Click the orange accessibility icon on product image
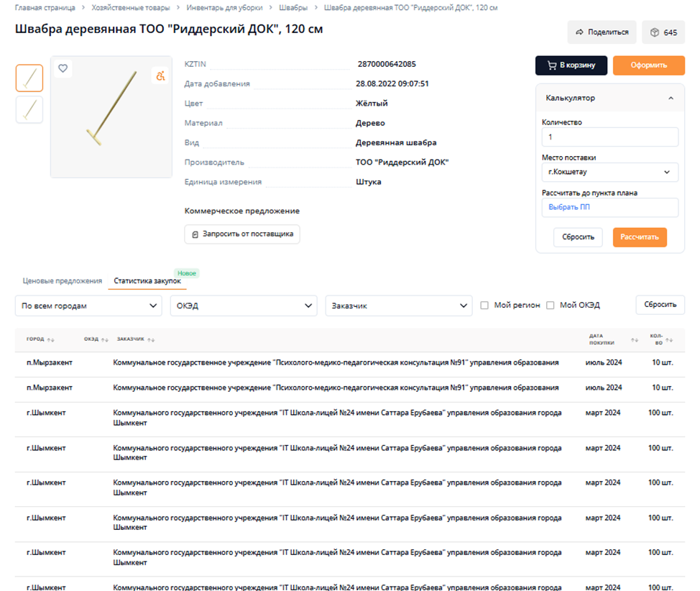This screenshot has height=591, width=700. coord(160,75)
